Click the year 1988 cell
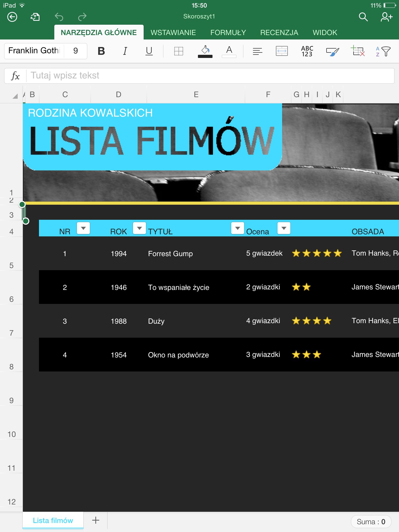 [119, 321]
